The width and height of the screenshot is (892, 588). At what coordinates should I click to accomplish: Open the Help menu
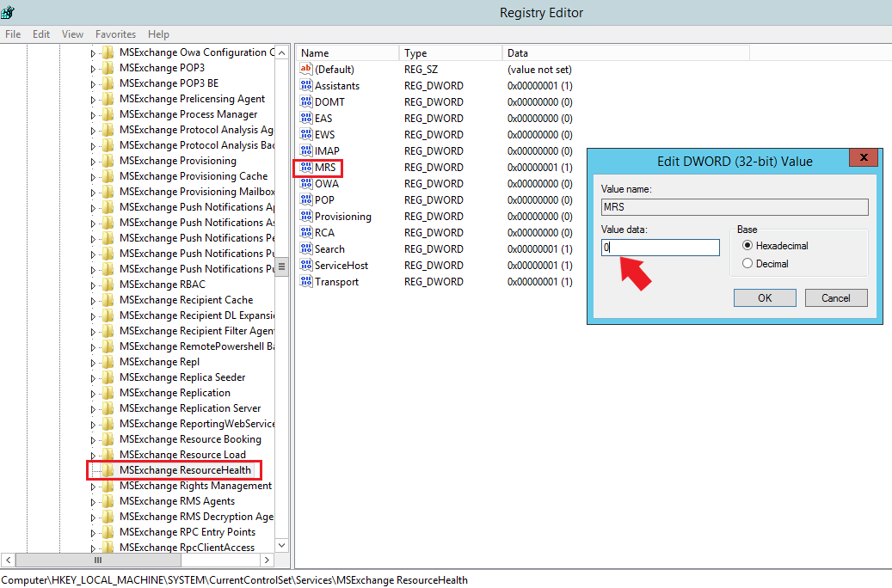coord(159,34)
